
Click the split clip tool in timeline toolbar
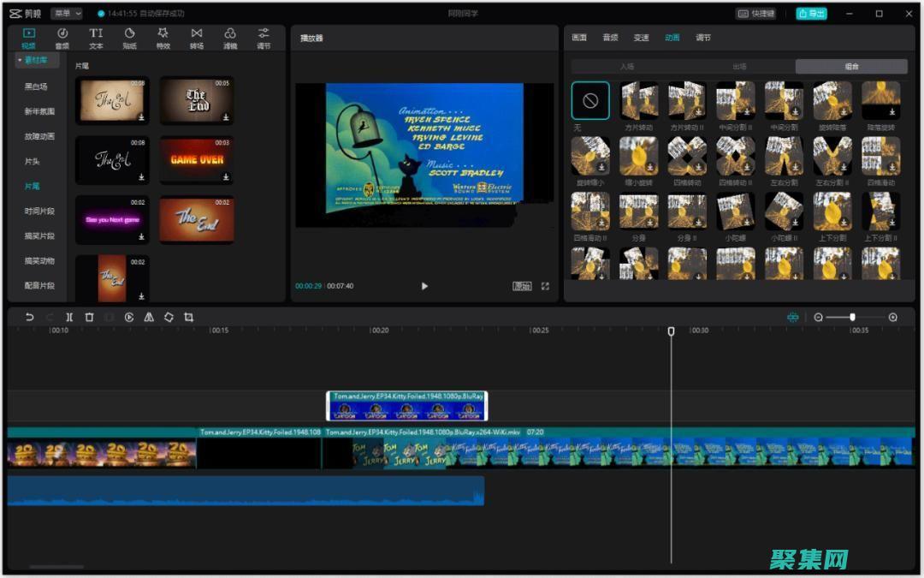pos(69,317)
